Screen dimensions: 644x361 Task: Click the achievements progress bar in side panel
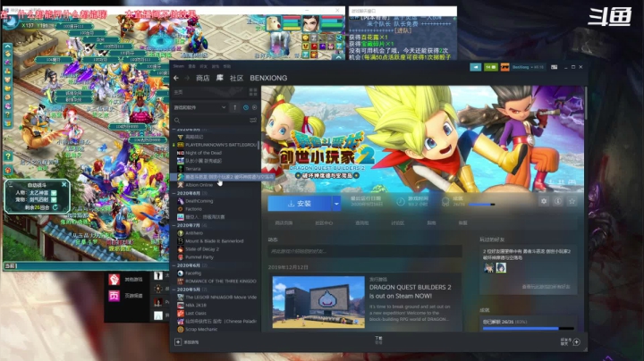529,329
